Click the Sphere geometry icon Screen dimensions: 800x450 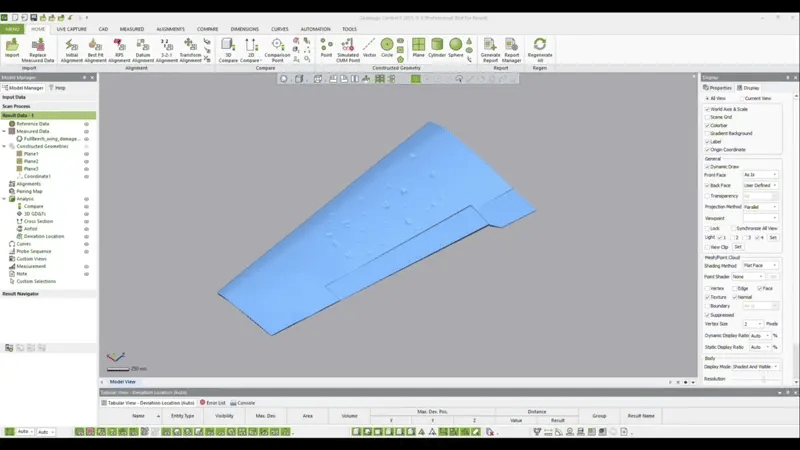click(456, 46)
